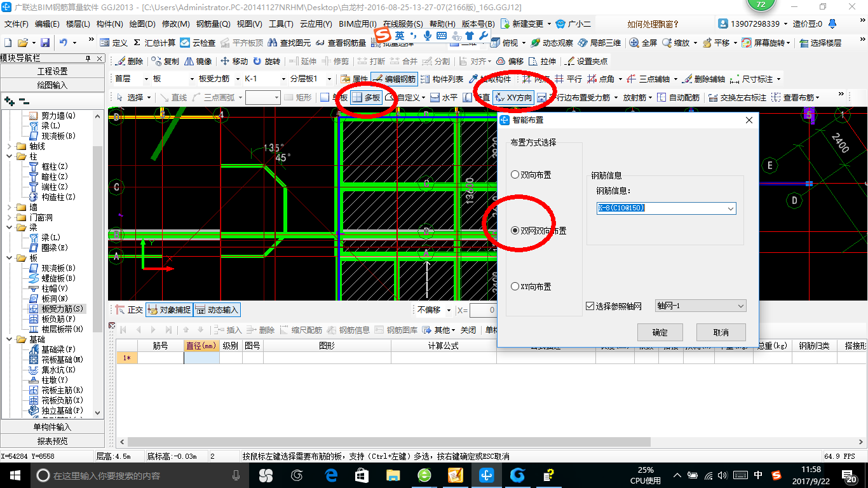Open the 视图(V) menu

[x=250, y=24]
